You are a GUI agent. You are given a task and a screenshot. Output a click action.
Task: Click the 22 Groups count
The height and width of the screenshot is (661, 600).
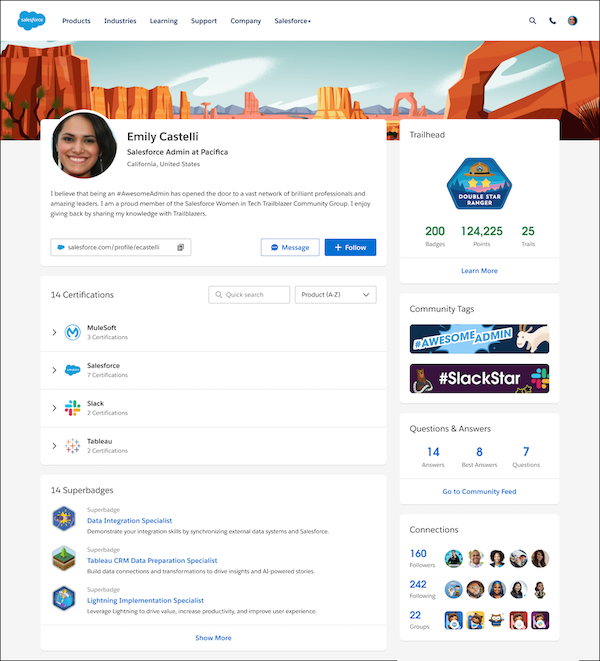pos(415,615)
